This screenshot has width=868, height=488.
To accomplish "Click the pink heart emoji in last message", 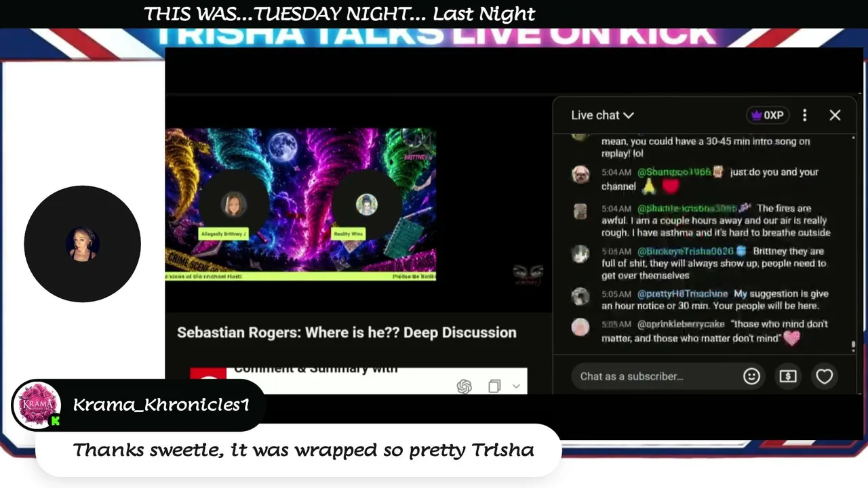I will click(792, 338).
